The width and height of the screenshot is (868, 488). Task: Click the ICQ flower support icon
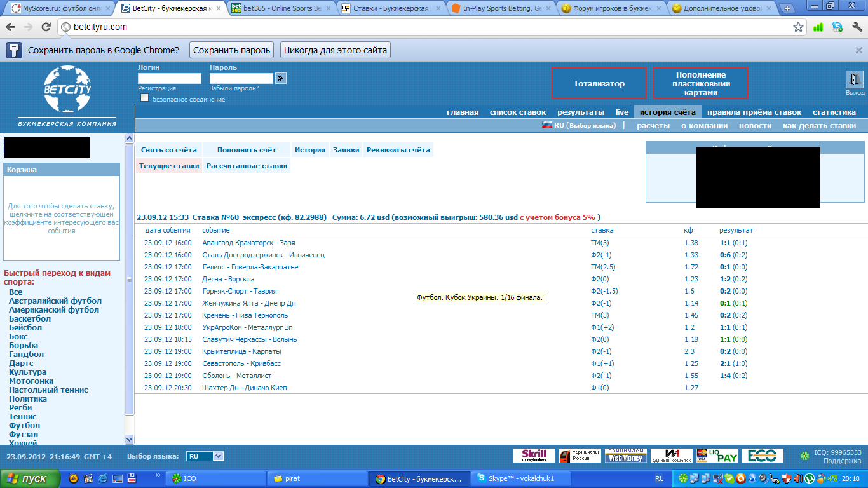805,456
